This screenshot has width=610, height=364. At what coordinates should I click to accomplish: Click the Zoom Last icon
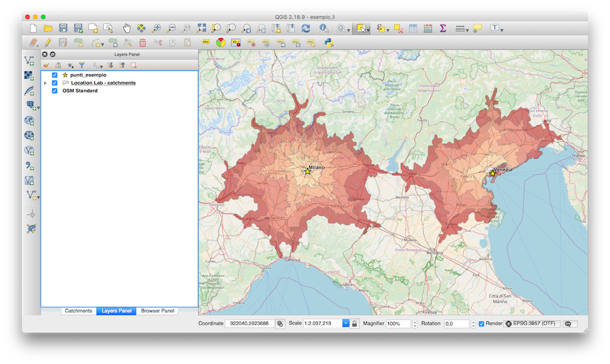point(246,28)
